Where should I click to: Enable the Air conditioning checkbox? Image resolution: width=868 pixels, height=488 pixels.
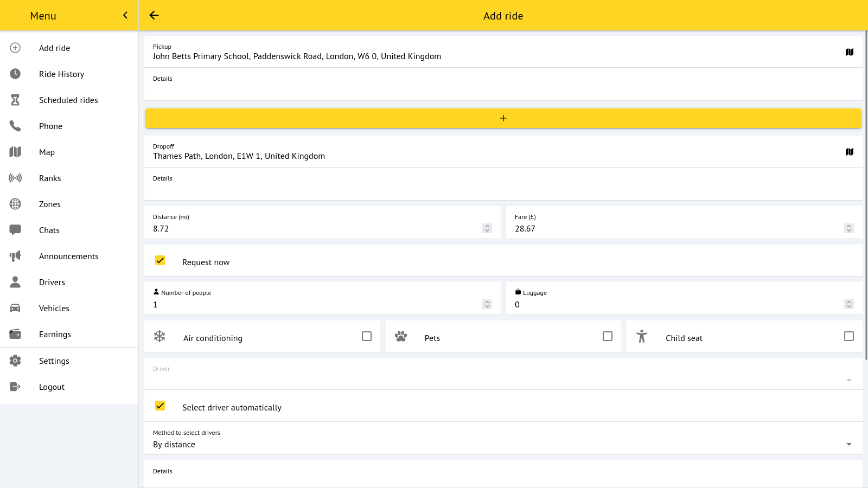[x=367, y=336]
